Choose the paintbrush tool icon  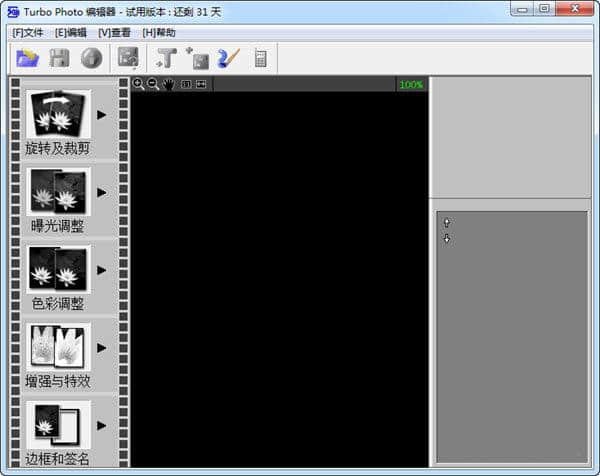tap(228, 59)
